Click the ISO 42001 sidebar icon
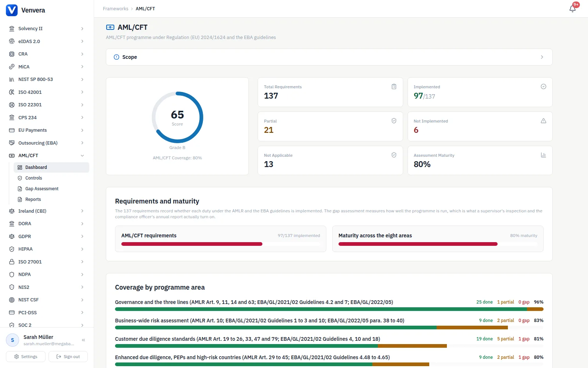This screenshot has height=368, width=588. coord(12,92)
